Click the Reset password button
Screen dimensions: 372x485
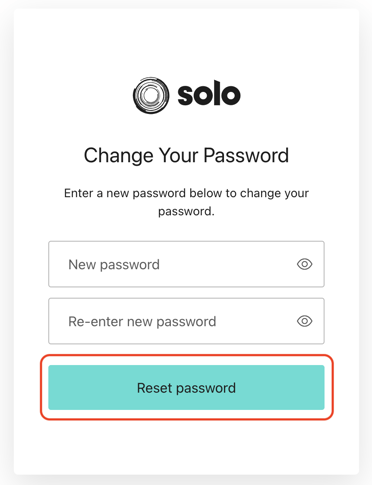[186, 387]
